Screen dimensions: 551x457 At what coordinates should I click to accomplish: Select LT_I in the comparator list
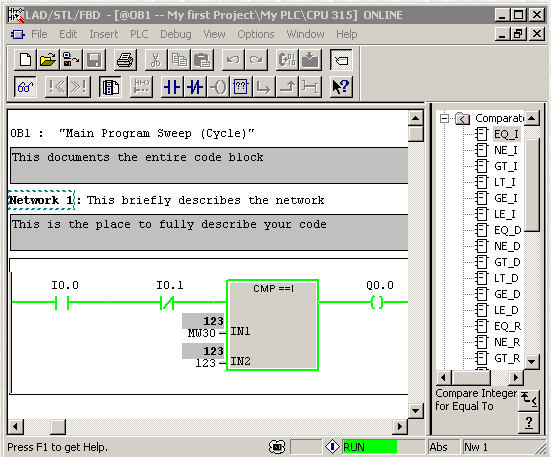505,182
